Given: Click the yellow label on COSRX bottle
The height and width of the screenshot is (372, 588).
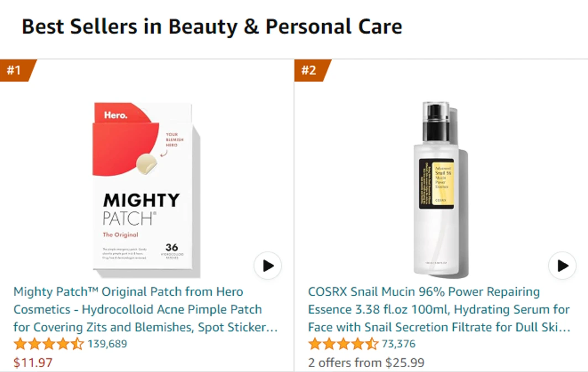Looking at the screenshot, I should [x=443, y=184].
